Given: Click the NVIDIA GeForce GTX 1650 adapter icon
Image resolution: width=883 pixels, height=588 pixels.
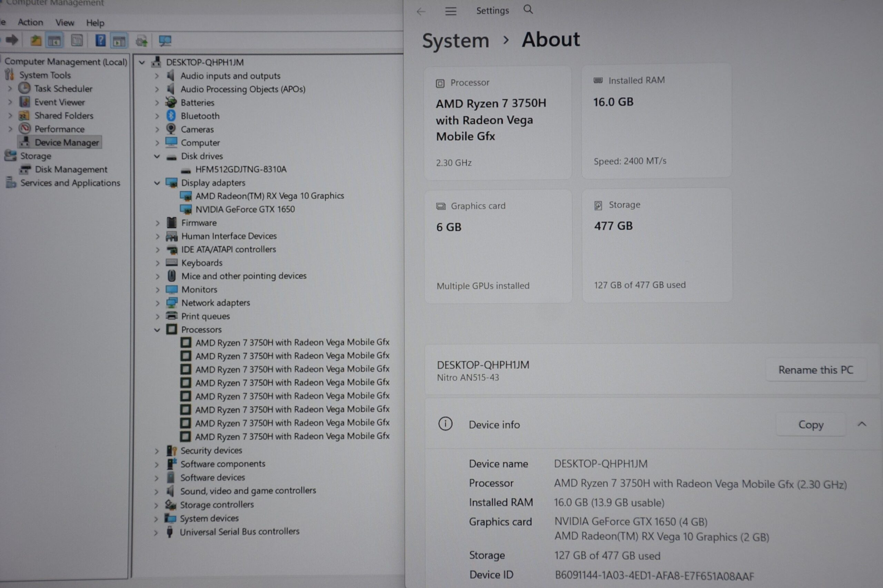Looking at the screenshot, I should point(186,209).
